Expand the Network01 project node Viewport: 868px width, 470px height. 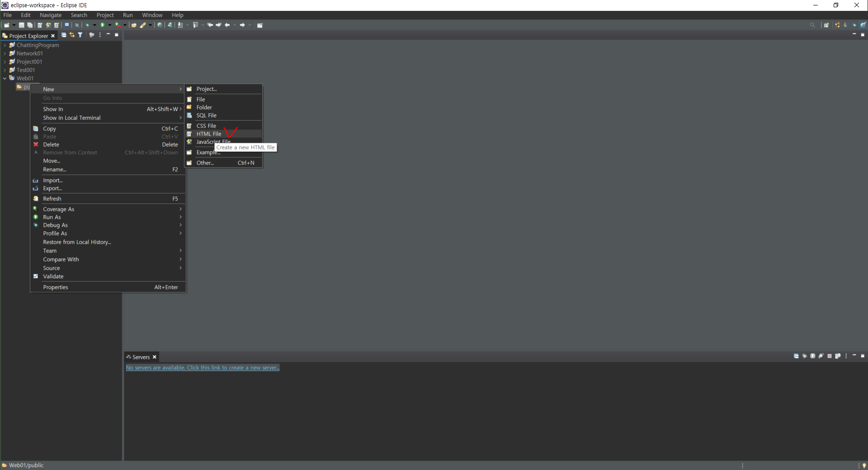point(5,53)
